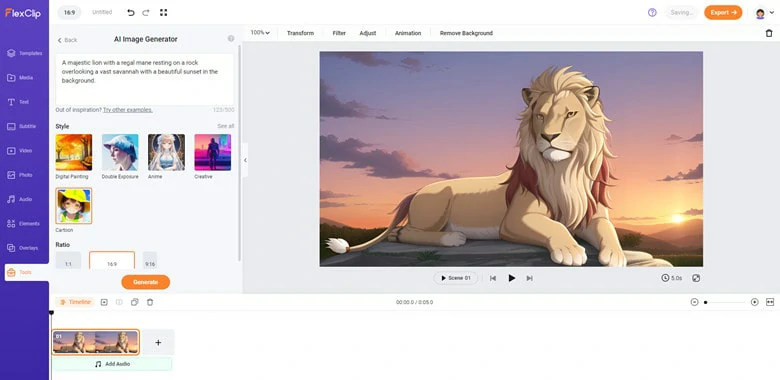Select the 1:1 ratio option
The image size is (780, 380).
tap(68, 261)
